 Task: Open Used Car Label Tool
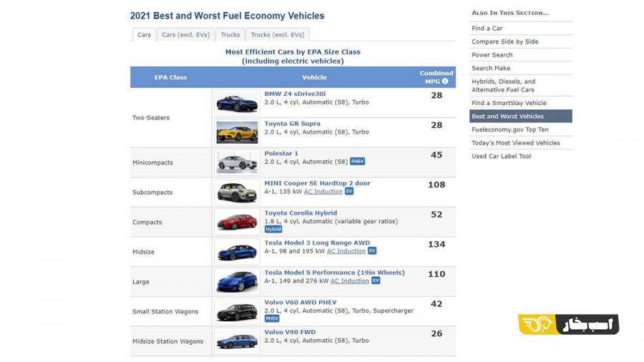point(501,157)
